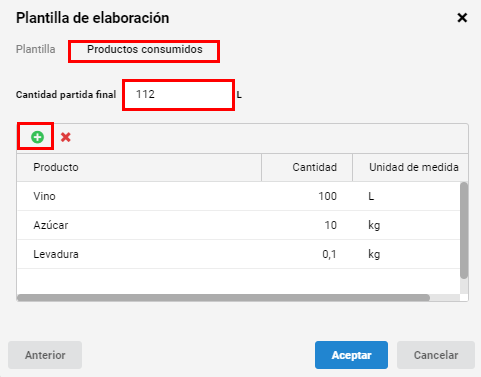The width and height of the screenshot is (481, 377).
Task: Click the 10 quantity cell
Action: click(307, 225)
